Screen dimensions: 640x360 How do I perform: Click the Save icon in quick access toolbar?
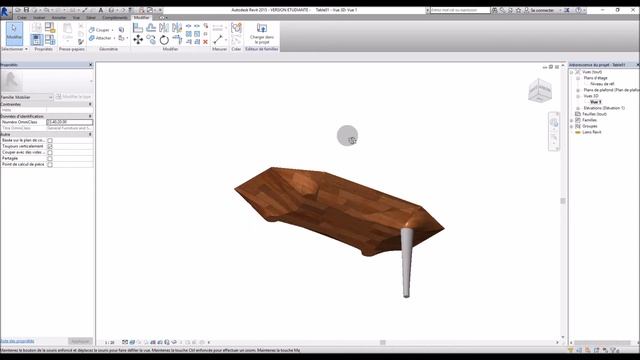pyautogui.click(x=26, y=10)
